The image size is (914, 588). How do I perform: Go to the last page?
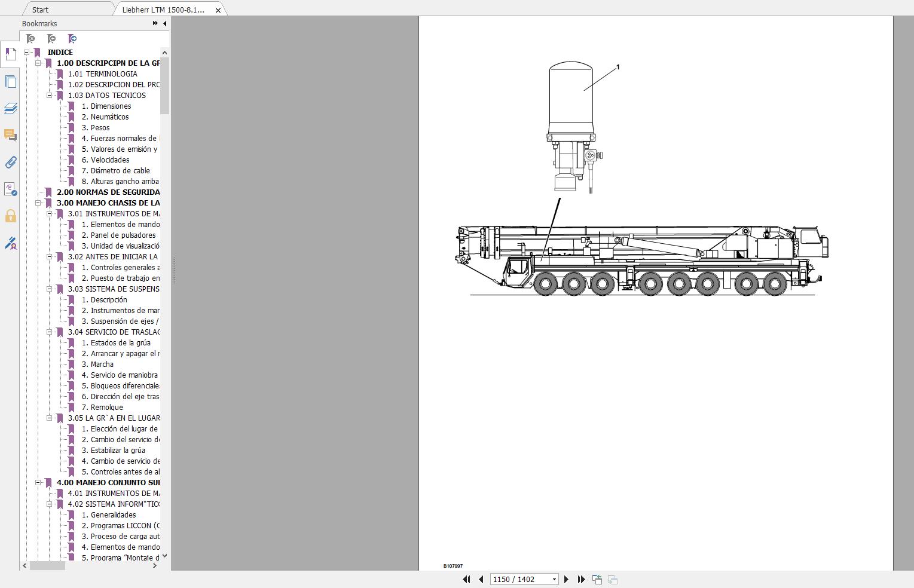tap(580, 579)
